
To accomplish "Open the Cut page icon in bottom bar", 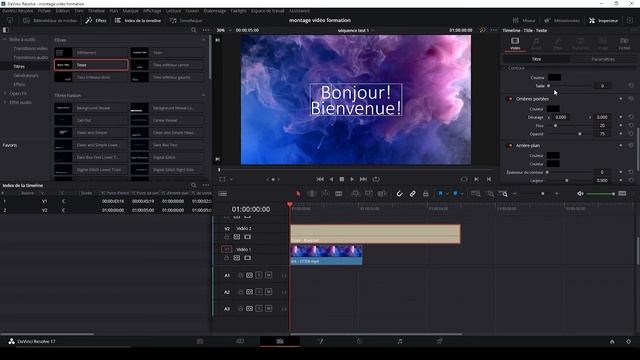I will tap(240, 341).
